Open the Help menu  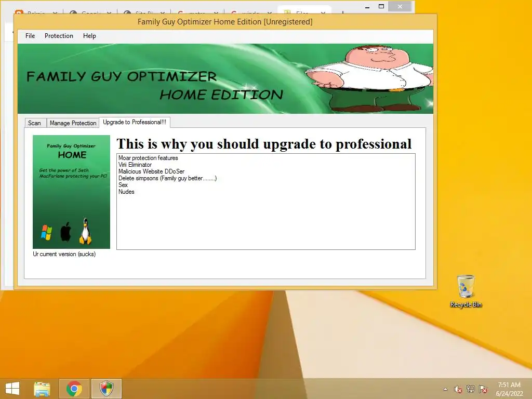[x=89, y=36]
